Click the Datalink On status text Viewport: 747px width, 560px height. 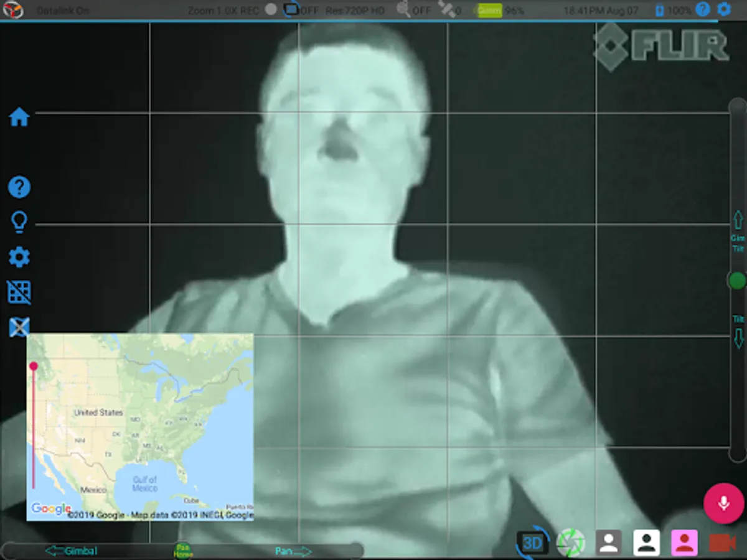[63, 11]
